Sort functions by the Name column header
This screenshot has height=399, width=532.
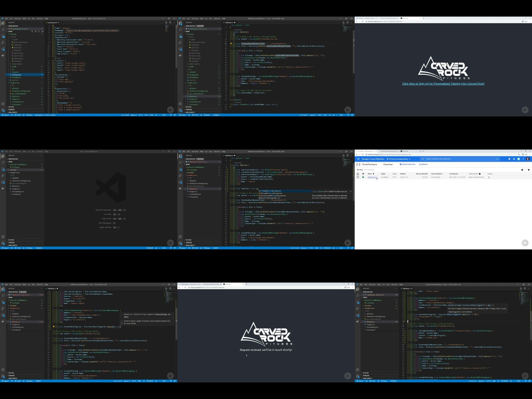click(x=371, y=174)
